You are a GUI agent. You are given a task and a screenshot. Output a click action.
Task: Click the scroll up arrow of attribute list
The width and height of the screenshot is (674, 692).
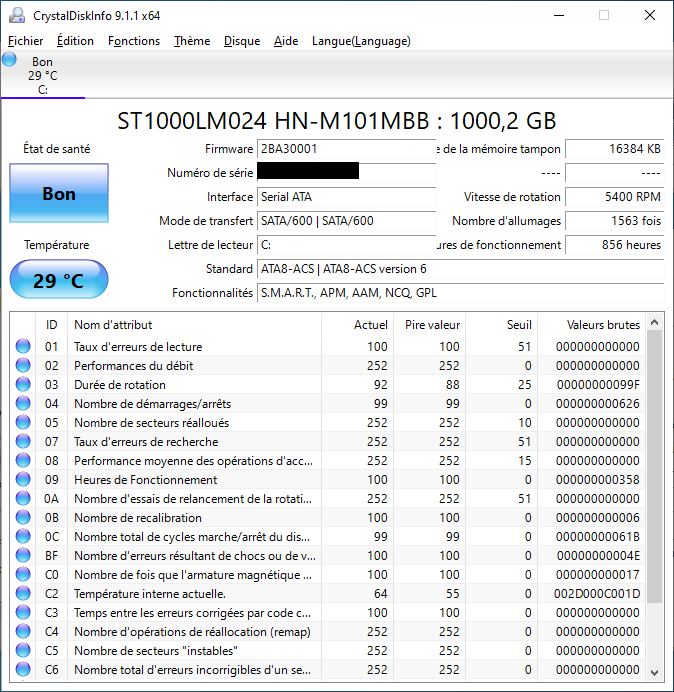(655, 323)
